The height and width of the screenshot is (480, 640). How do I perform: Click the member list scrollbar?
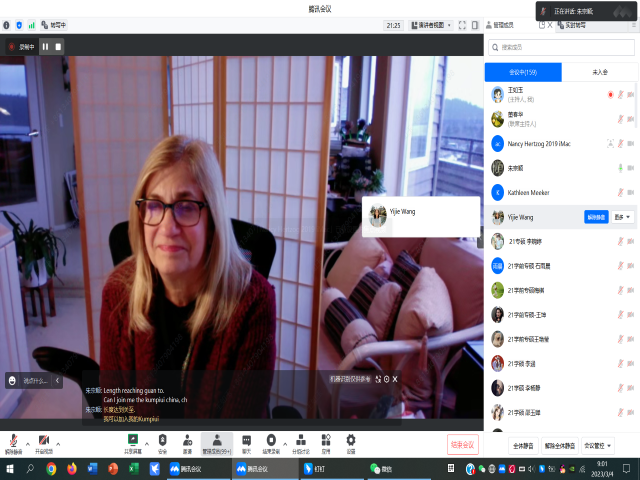click(636, 106)
